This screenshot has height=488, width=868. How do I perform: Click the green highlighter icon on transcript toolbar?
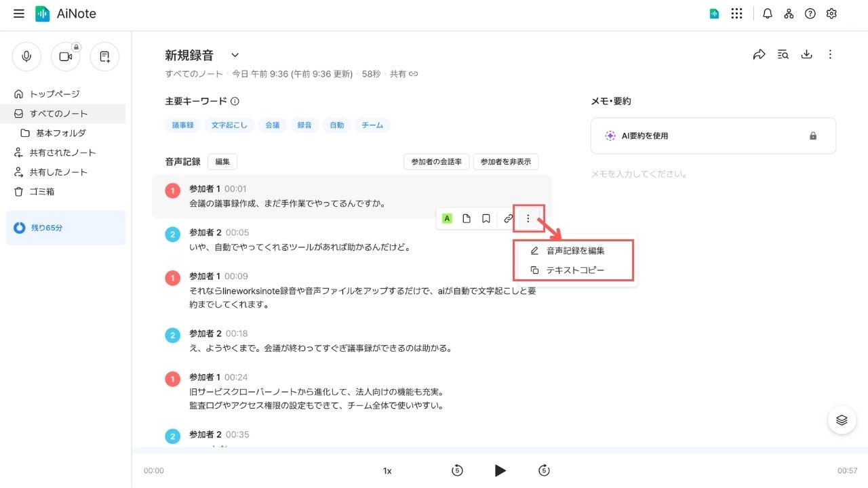click(447, 218)
